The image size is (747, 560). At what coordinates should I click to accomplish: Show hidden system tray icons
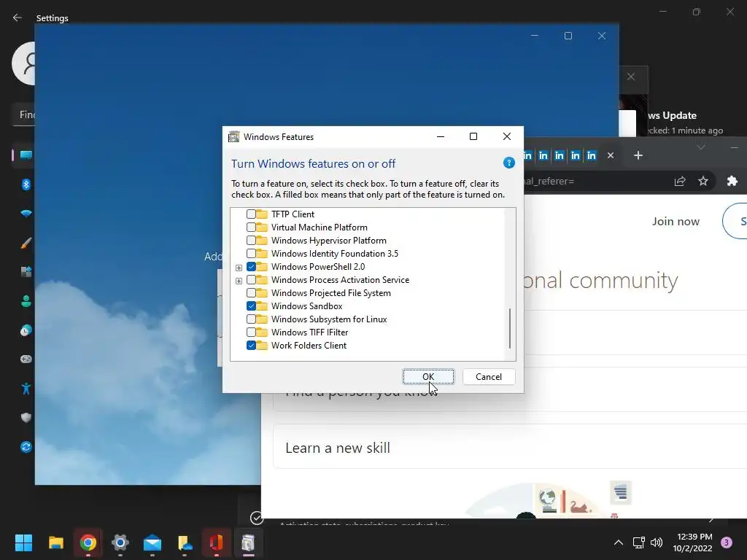click(x=619, y=542)
